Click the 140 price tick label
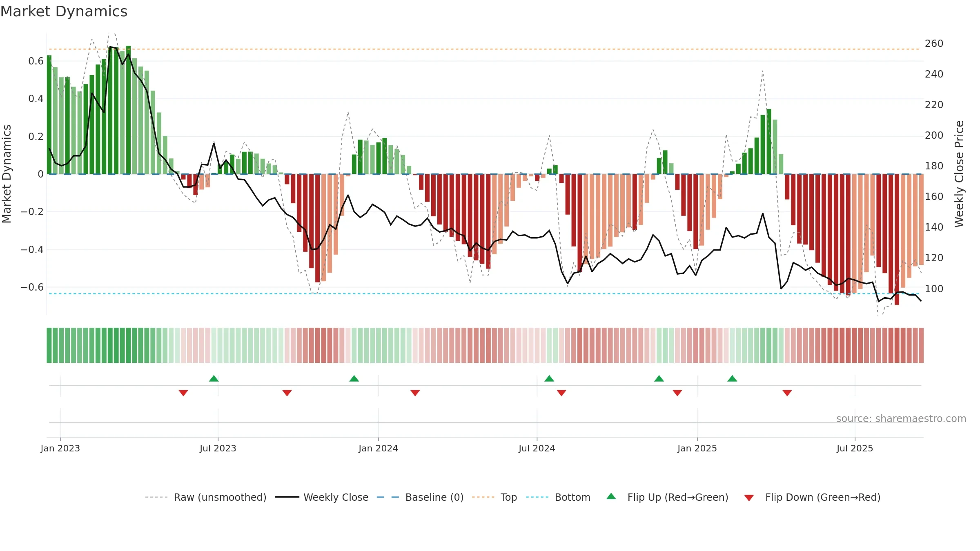 click(934, 227)
